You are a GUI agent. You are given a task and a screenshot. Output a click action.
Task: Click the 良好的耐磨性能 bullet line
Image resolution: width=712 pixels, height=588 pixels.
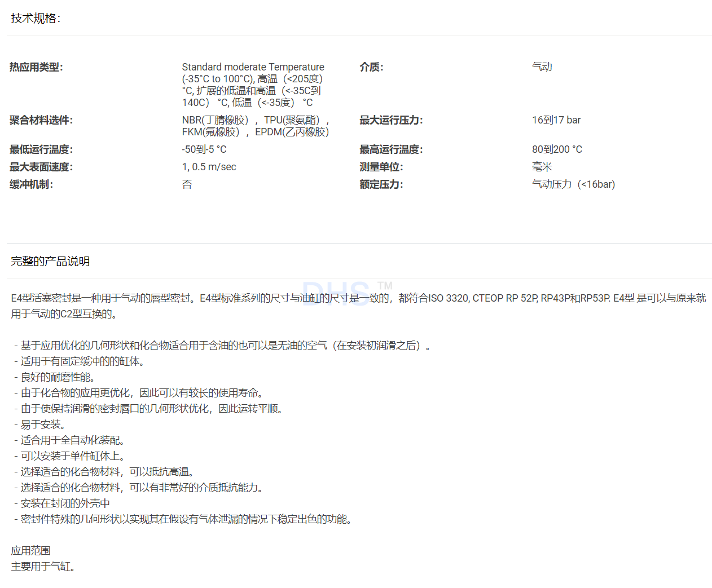[x=57, y=377]
